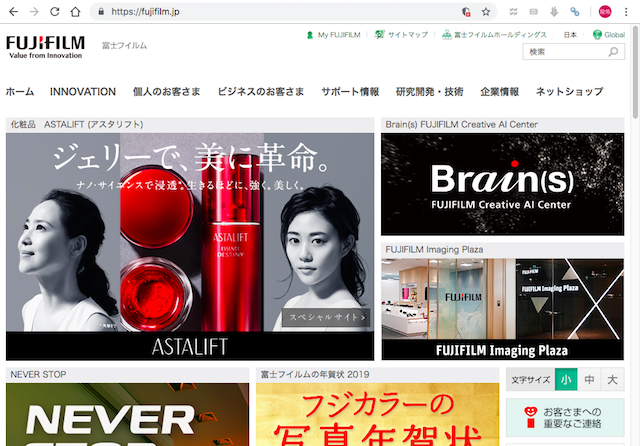Click the search magnifier icon

pyautogui.click(x=613, y=52)
